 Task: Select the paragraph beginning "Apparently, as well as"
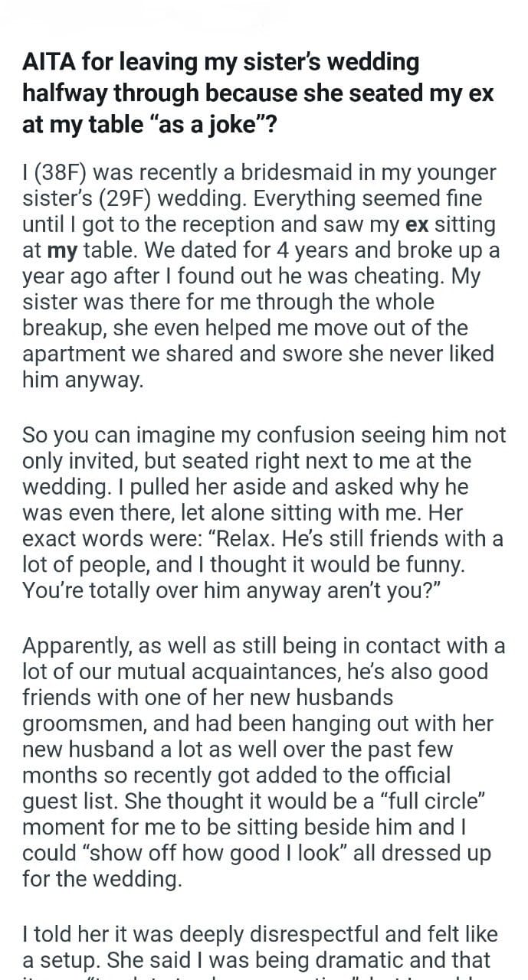[x=264, y=763]
